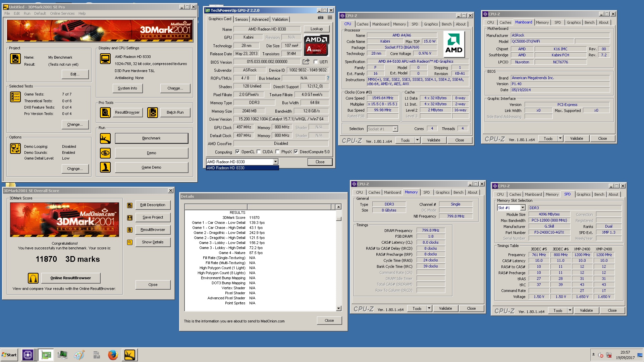Switch to Advanced tab in GPU-Z
Image resolution: width=644 pixels, height=362 pixels.
click(260, 19)
